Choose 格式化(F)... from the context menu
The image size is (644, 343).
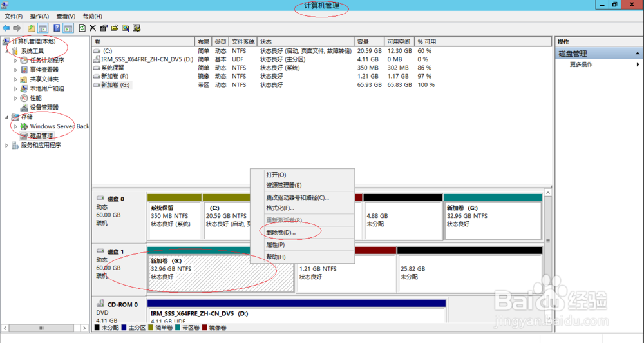click(302, 208)
